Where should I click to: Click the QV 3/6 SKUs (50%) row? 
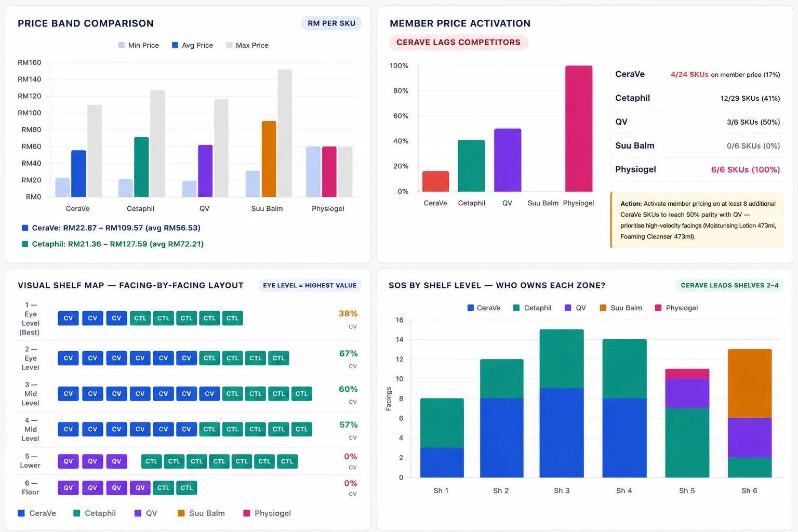tap(697, 122)
